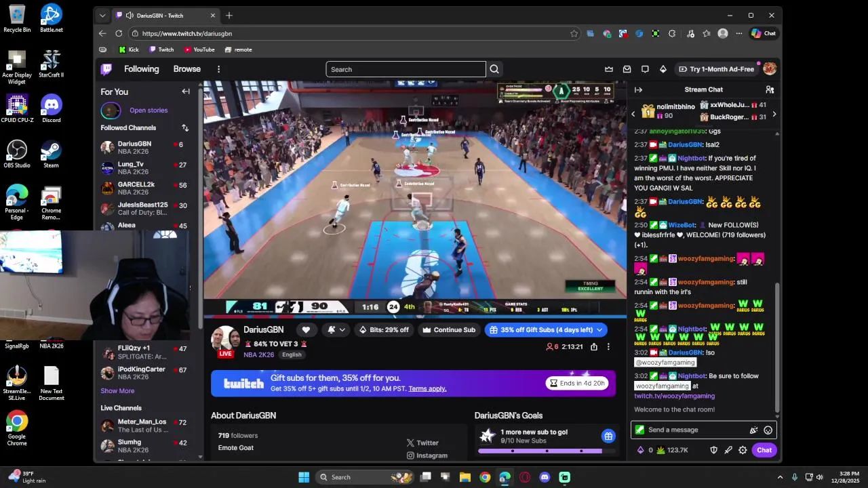Open the mod sword tools icon
Viewport: 868px width, 488px height.
[728, 450]
